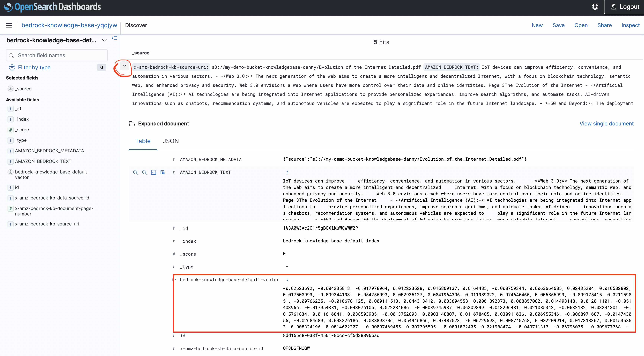Click the _id value 1%3A0%3Ac2O1r5gBGXlKuWQWWW2P
644x356 pixels.
320,228
